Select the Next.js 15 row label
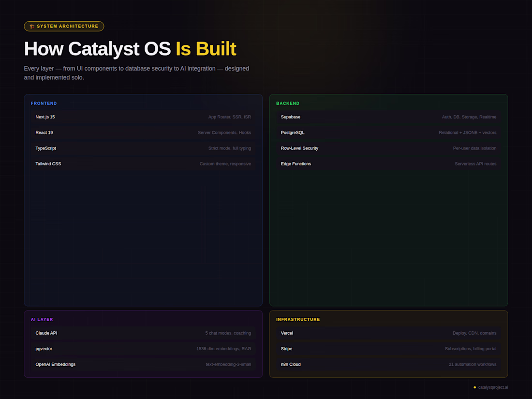 coord(45,117)
